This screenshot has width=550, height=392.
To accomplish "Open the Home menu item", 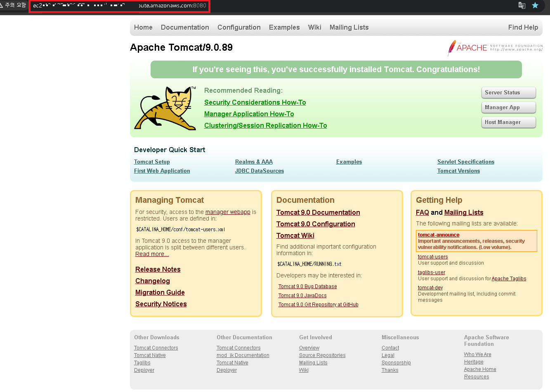I will 143,27.
